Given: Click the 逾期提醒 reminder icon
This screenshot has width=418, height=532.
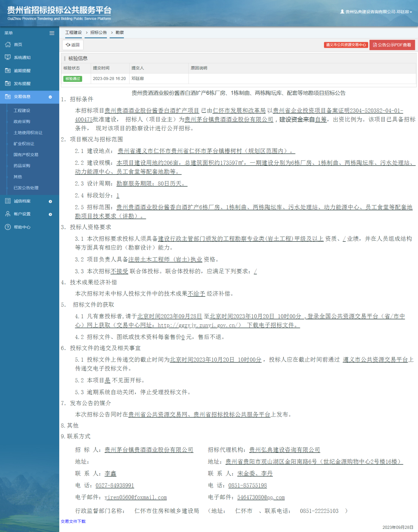Looking at the screenshot, I should [x=8, y=70].
